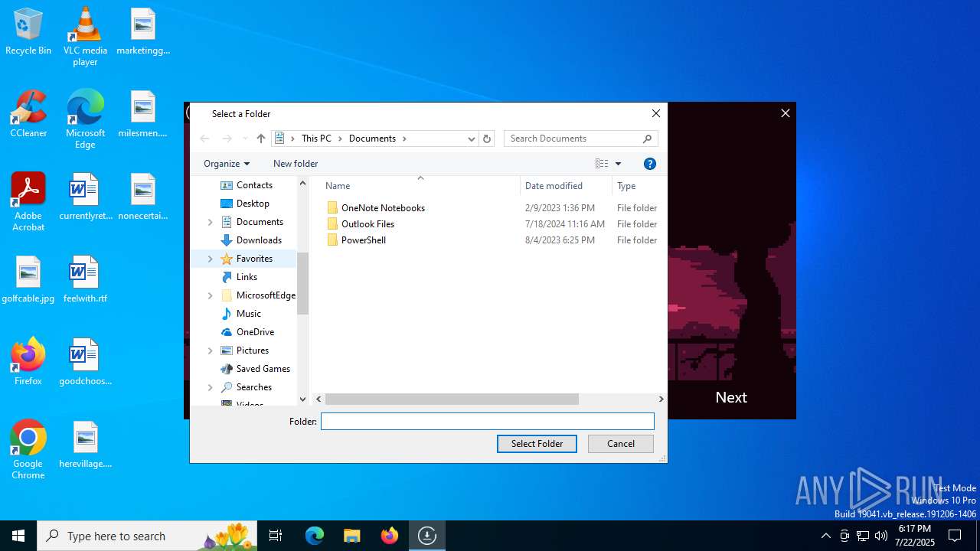Click the Select Folder button

tap(537, 444)
